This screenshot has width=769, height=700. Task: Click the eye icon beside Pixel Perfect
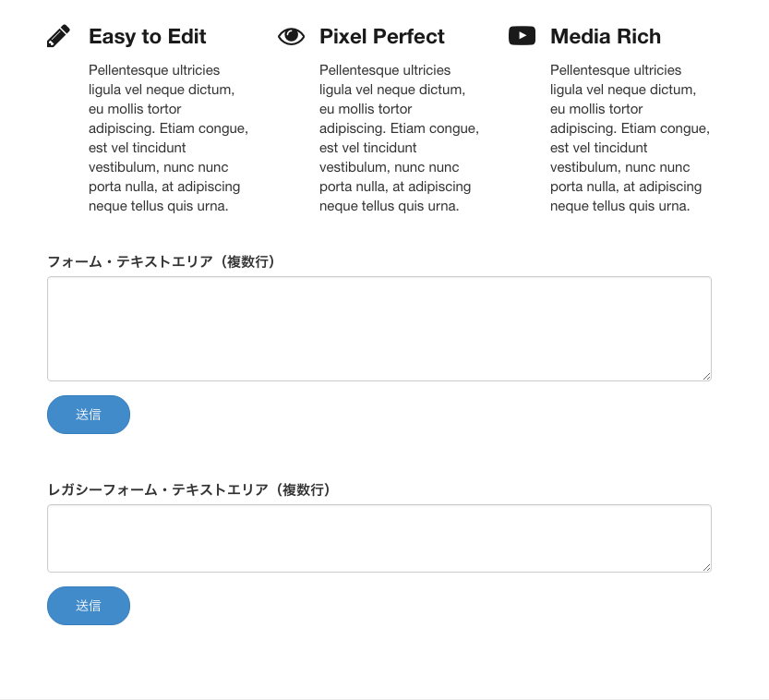(292, 36)
